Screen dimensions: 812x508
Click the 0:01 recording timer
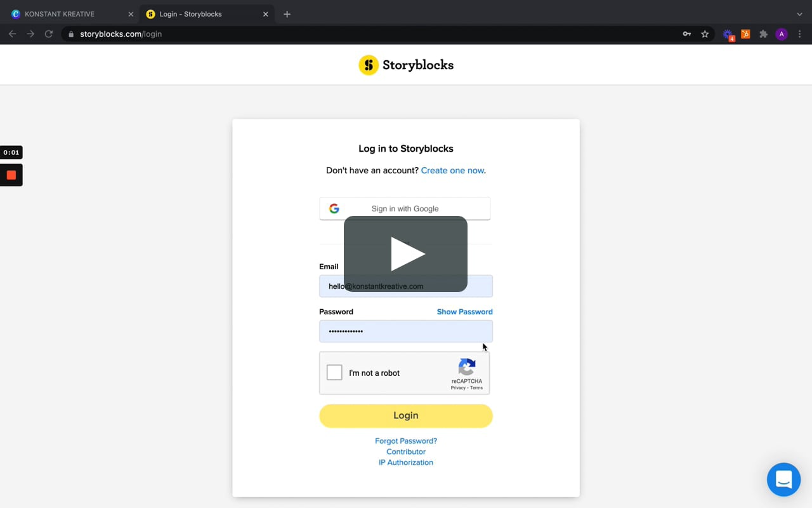coord(11,152)
